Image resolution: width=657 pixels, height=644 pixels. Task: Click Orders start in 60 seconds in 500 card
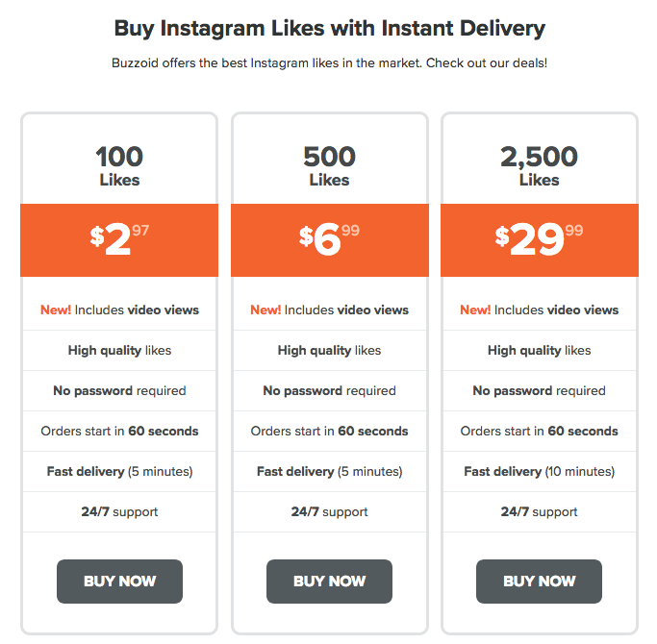tap(329, 431)
